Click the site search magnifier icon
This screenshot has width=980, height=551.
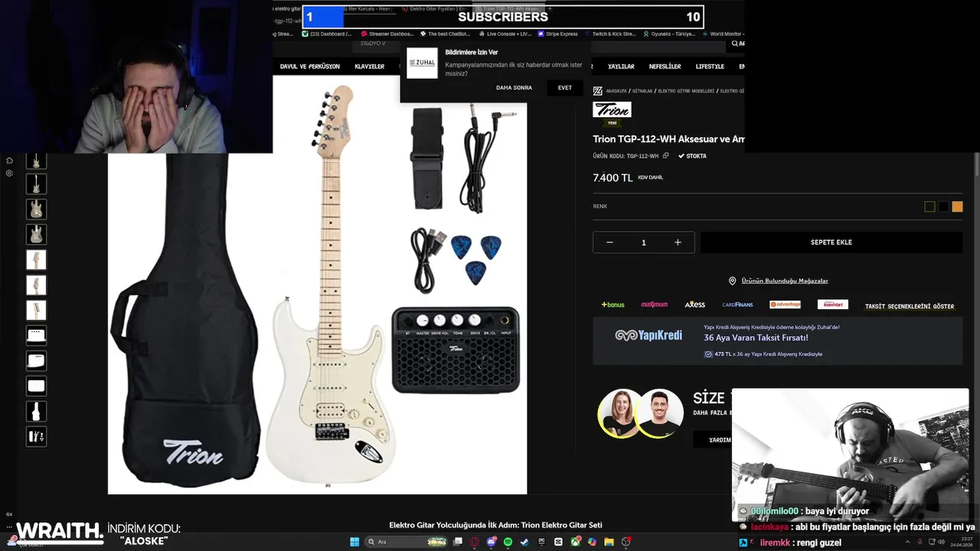[736, 44]
